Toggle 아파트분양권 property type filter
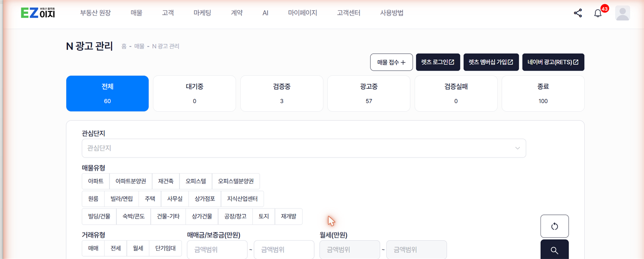Screen dimensions: 644x259 pos(131,181)
